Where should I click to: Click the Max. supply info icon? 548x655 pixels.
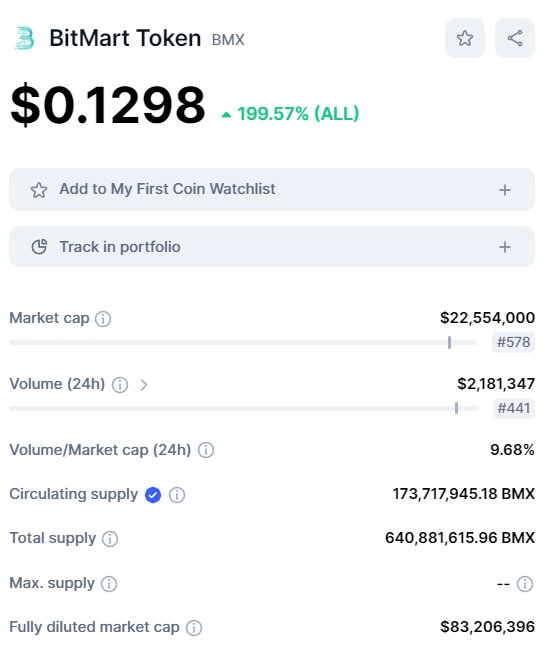[x=109, y=584]
